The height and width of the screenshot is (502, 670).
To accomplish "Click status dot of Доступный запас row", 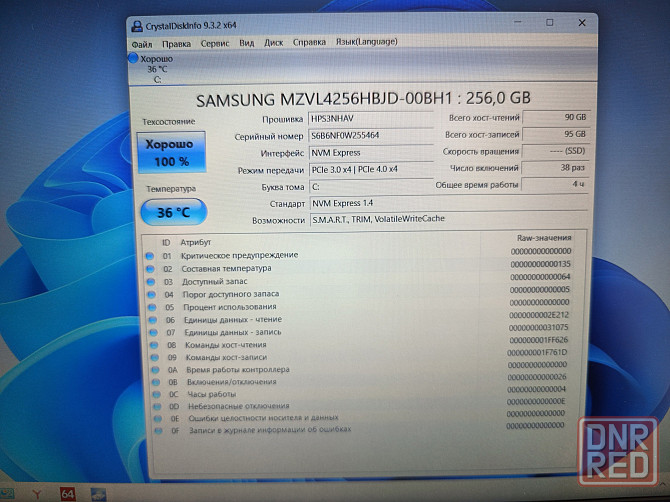I will point(151,282).
